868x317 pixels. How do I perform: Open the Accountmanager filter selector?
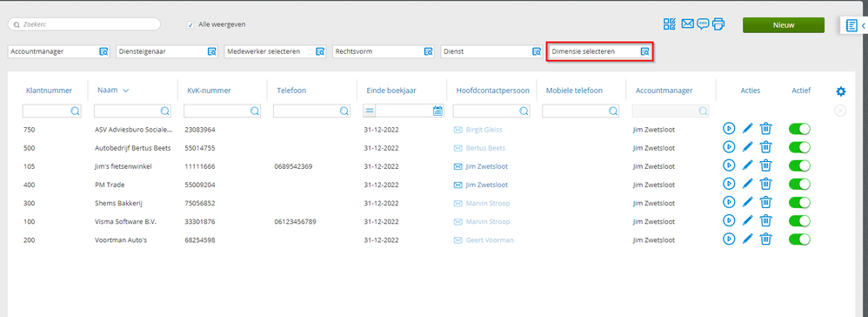click(x=103, y=51)
